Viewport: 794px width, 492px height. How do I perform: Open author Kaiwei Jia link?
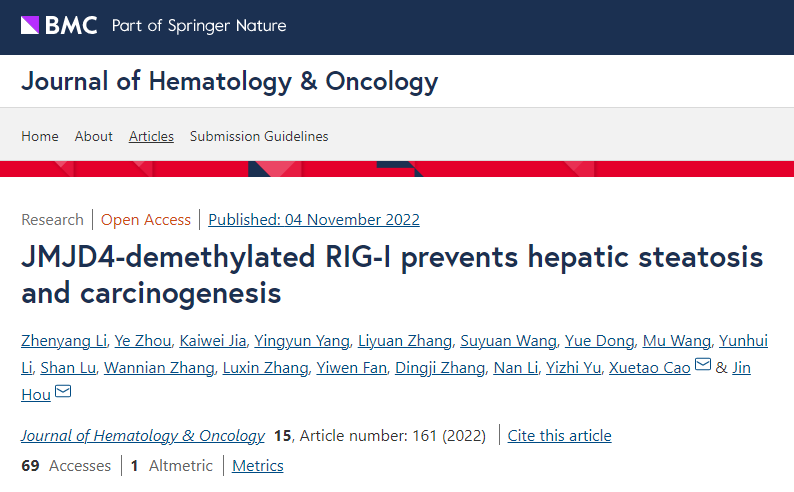tap(213, 341)
